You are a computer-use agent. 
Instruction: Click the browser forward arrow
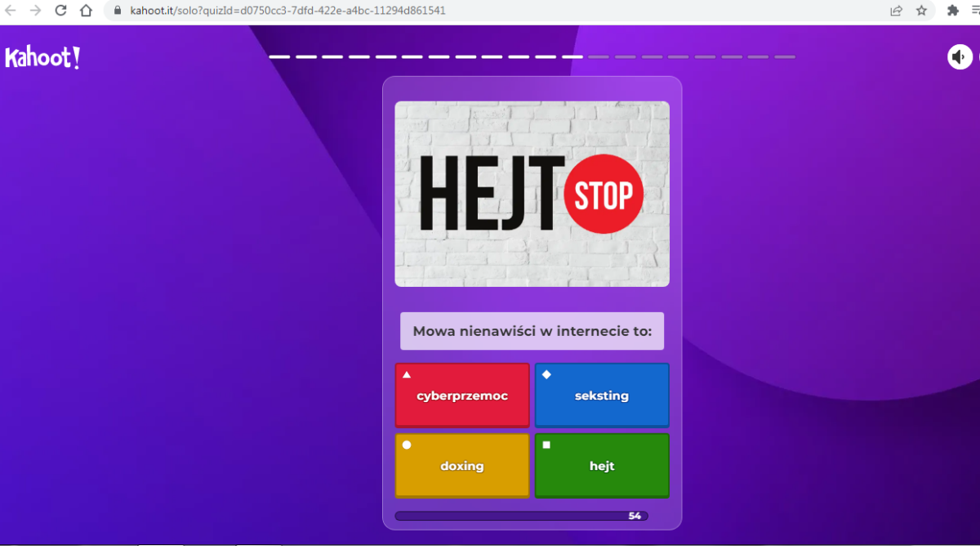point(36,11)
